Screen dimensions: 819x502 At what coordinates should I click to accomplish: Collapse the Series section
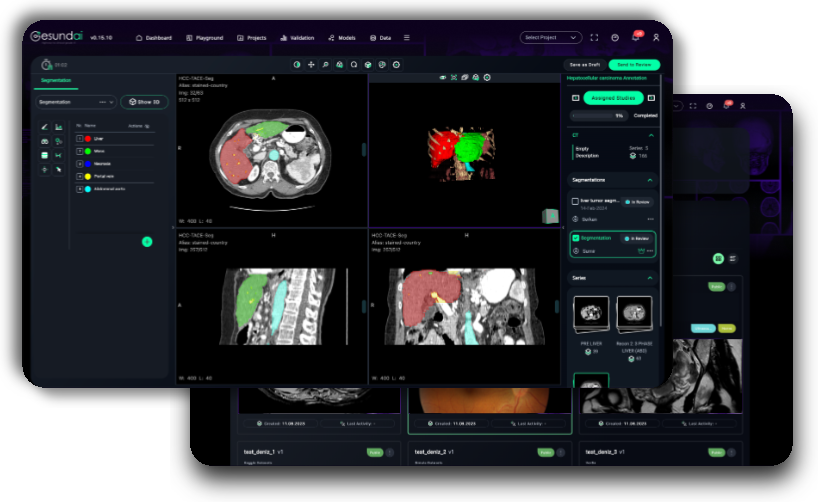(650, 278)
